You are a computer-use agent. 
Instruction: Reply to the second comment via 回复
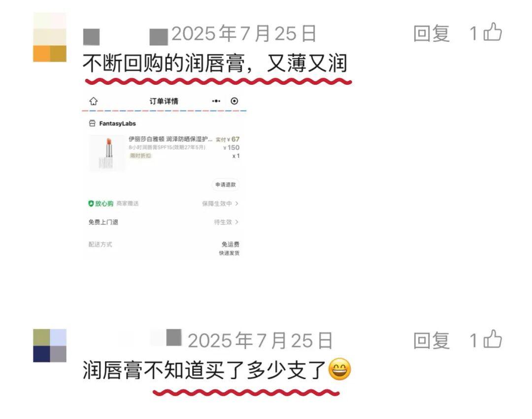point(431,341)
